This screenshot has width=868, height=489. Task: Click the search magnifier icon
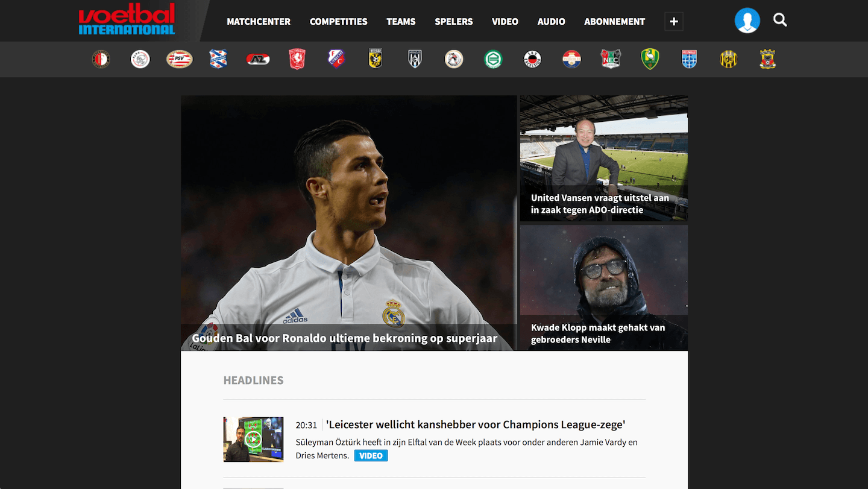(x=780, y=21)
